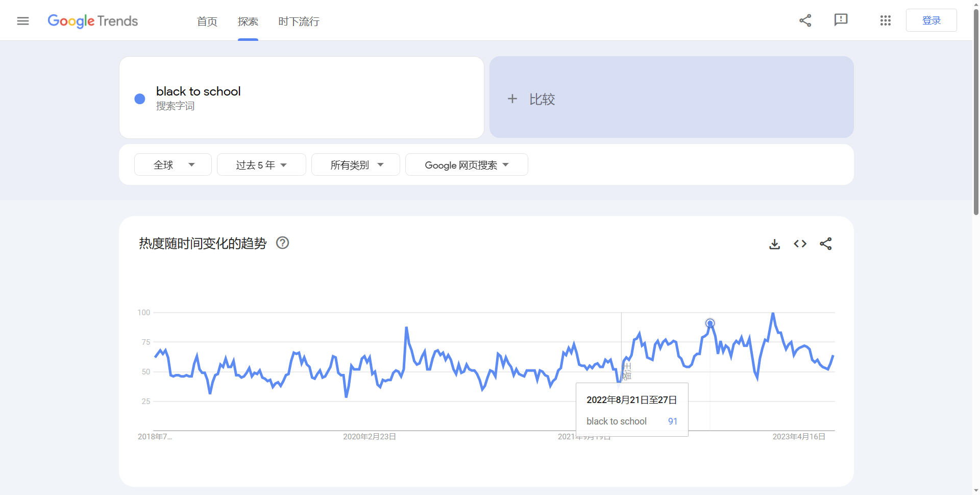
Task: Open the 所有类别 category dropdown
Action: 356,164
